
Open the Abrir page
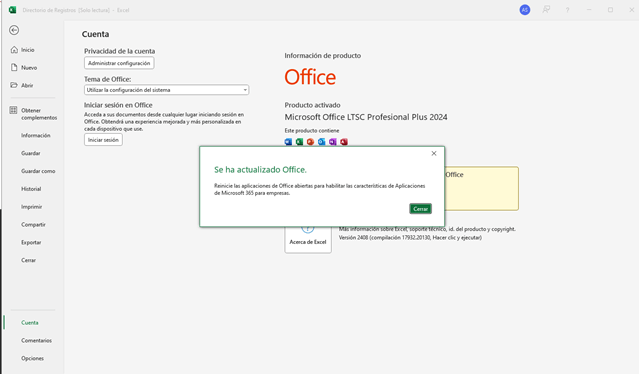[27, 85]
